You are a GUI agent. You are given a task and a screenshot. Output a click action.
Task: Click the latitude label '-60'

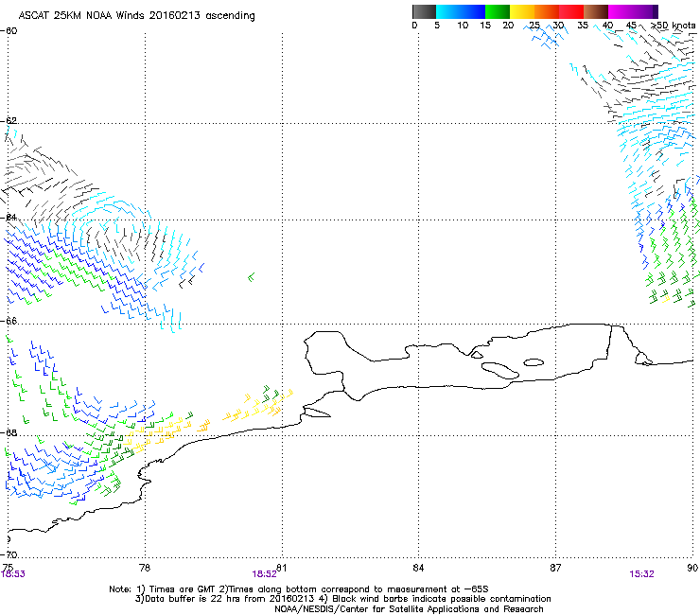pyautogui.click(x=9, y=31)
